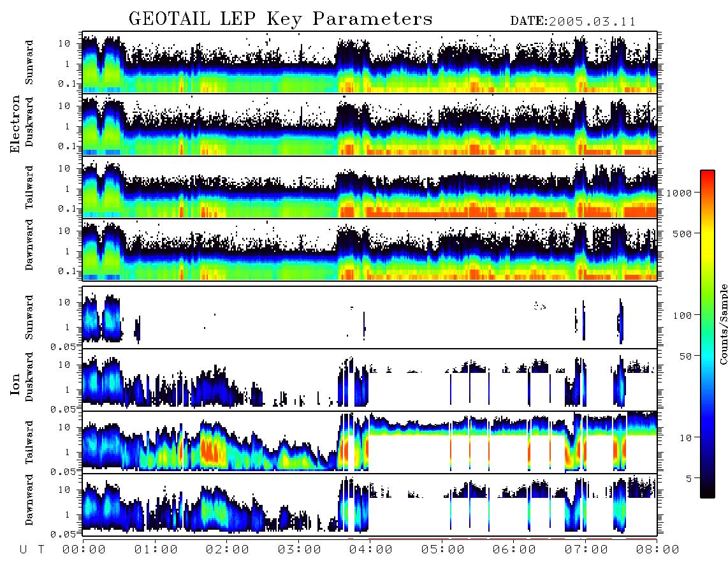This screenshot has width=728, height=561.
Task: Click the "04:00" time tick label
Action: pos(371,550)
